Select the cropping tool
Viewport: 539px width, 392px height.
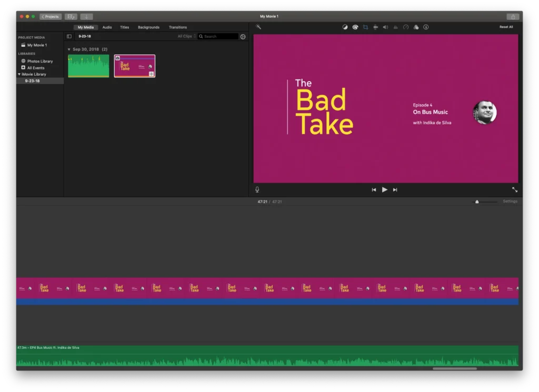[x=365, y=27]
